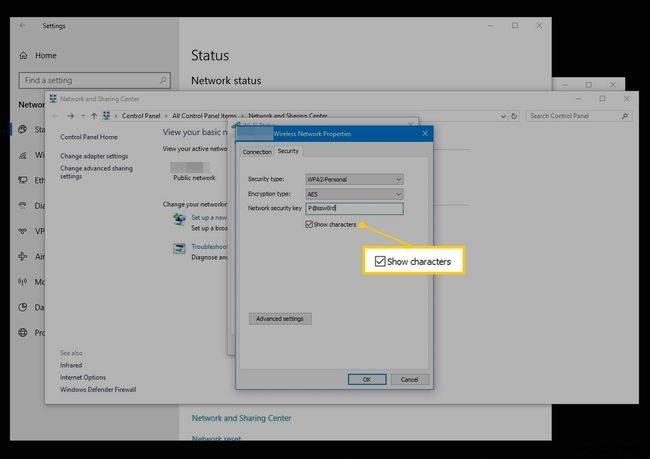Click the Find a setting search box

point(94,80)
